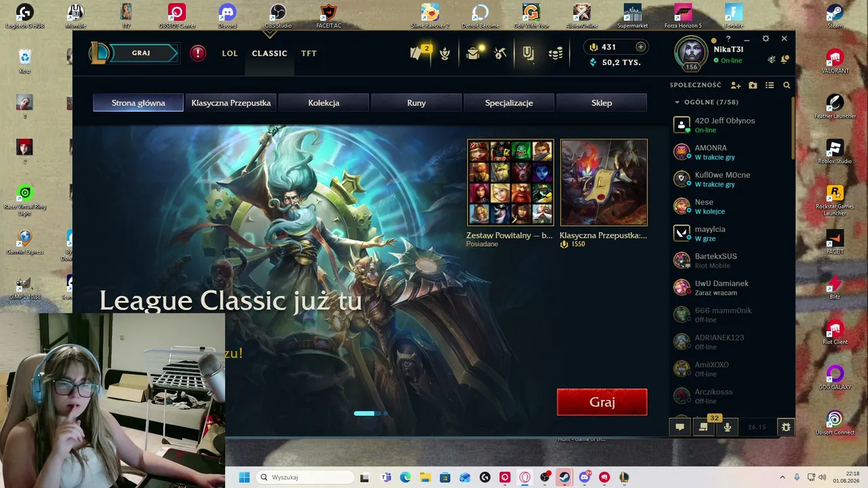Click the League logo icon next to GRAJ
The width and height of the screenshot is (868, 488).
[99, 53]
